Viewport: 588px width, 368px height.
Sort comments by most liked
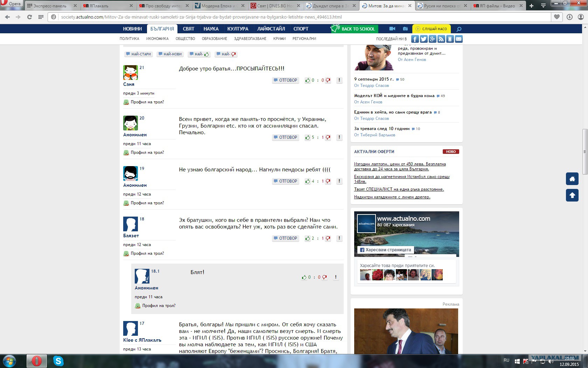tap(199, 54)
